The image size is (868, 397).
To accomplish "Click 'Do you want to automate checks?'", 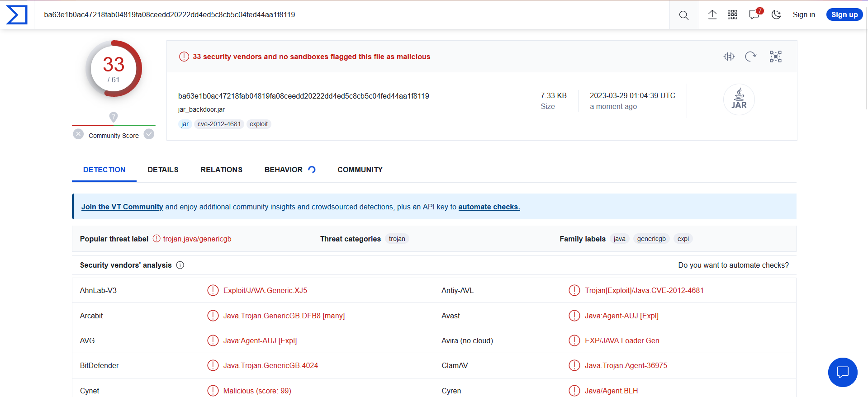I will click(733, 265).
